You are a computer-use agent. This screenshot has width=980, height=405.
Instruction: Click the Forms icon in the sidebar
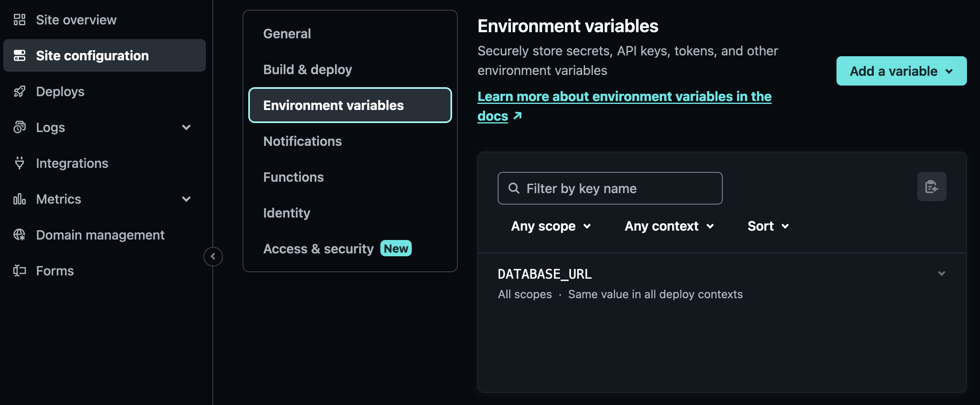[19, 271]
